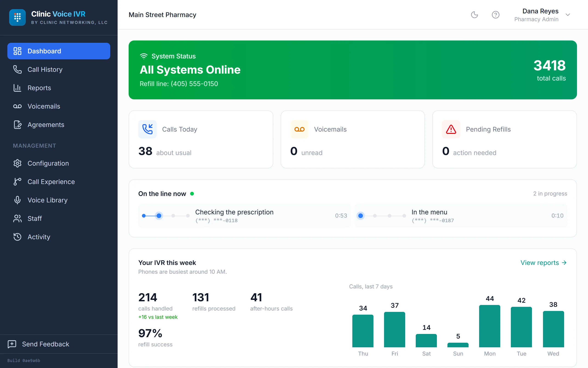Click the Thu bar showing 34 calls
This screenshot has height=368, width=588.
tap(363, 331)
